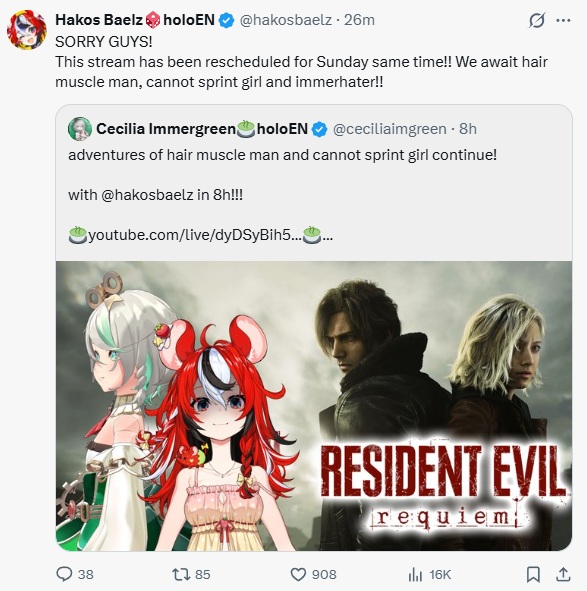
Task: Open Grok explain circle-slash icon
Action: [x=536, y=20]
